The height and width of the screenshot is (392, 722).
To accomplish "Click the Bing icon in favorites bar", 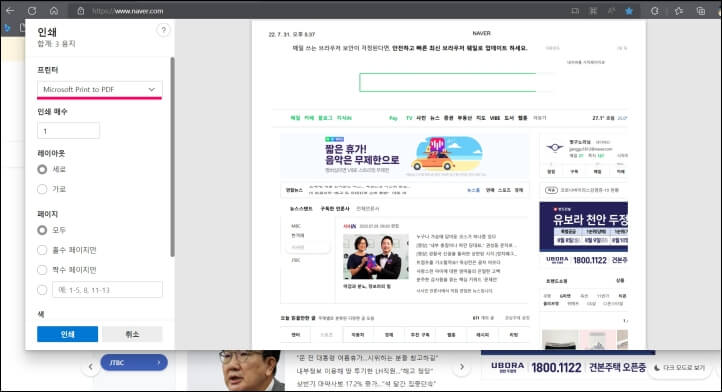I will (x=7, y=28).
